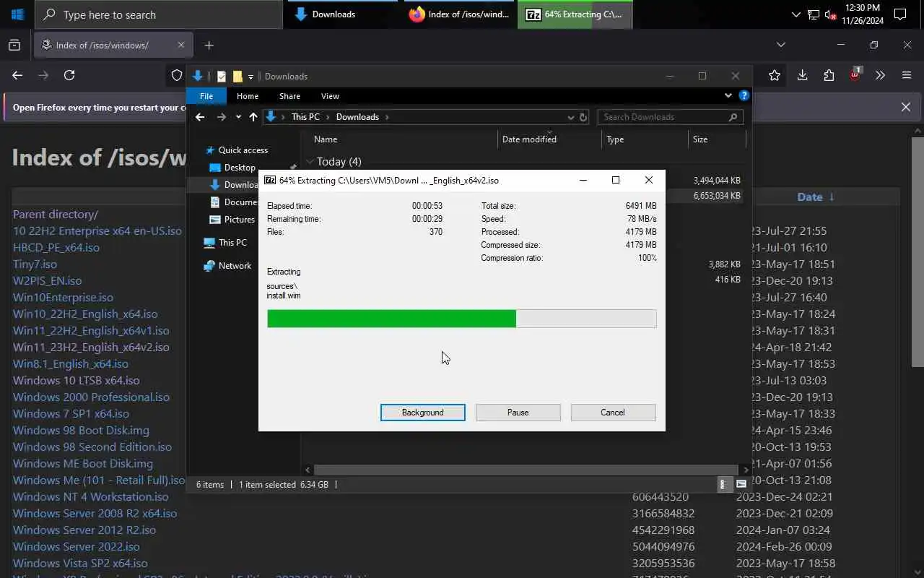Click the muted volume tray icon

coord(830,14)
